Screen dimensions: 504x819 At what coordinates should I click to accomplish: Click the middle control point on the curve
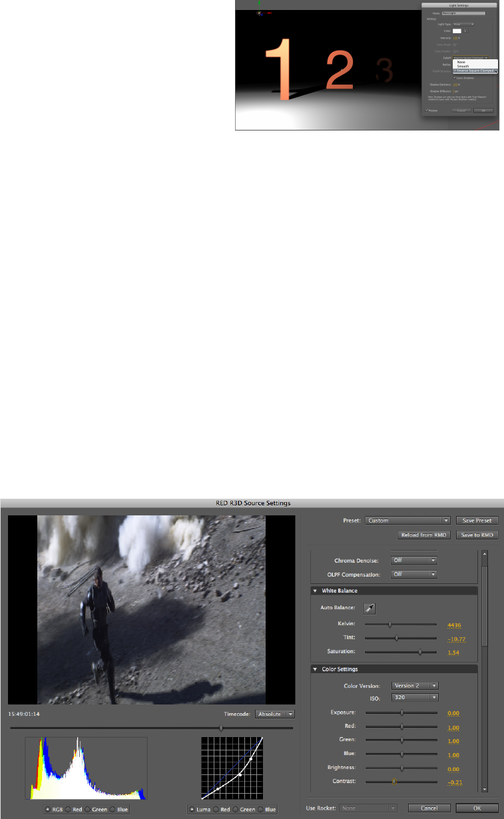click(240, 775)
